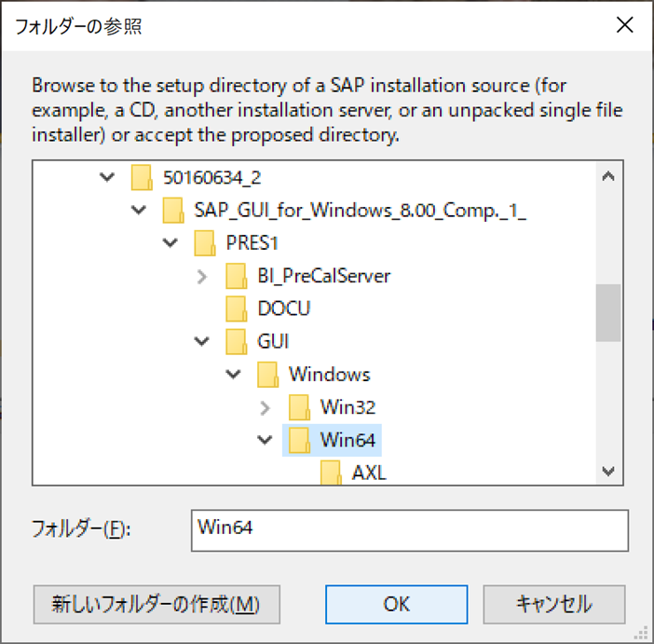Click the SAP_GUI_for_Windows_8.00_Comp._1_ folder icon
This screenshot has height=644, width=654.
pos(173,210)
